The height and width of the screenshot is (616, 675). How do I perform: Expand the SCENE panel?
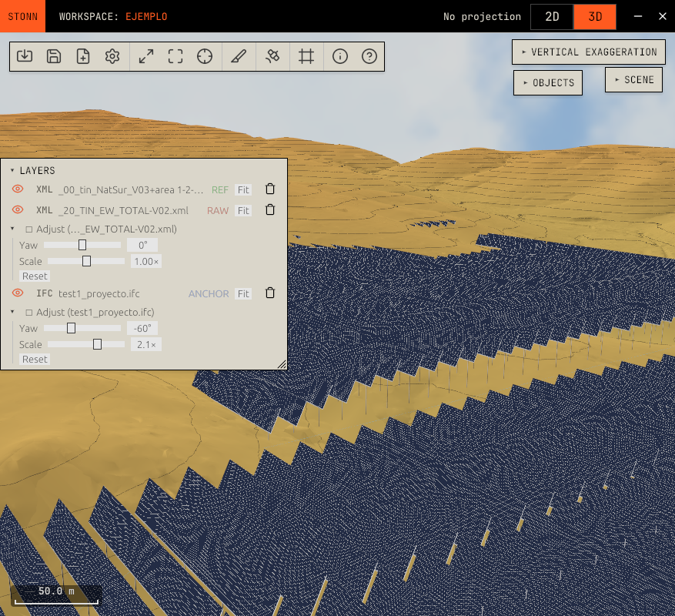pyautogui.click(x=633, y=79)
